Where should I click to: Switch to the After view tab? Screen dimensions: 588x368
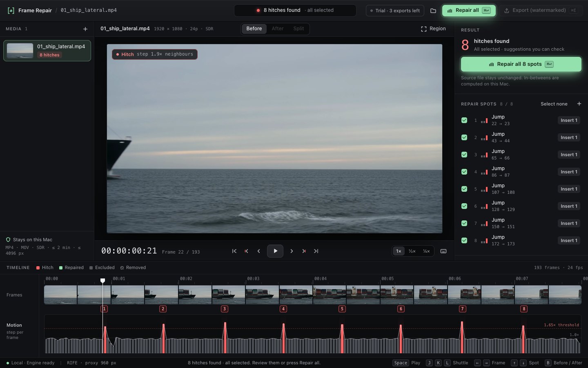pos(278,29)
